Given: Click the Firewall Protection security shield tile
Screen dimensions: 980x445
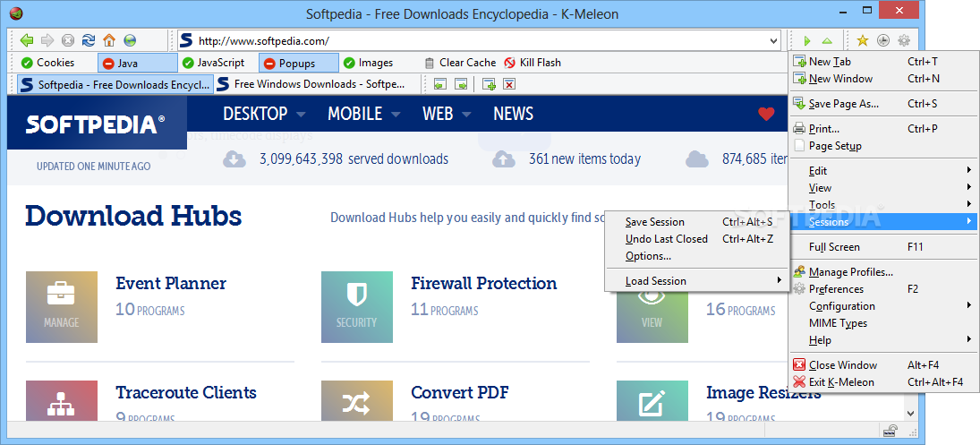Looking at the screenshot, I should pos(357,307).
